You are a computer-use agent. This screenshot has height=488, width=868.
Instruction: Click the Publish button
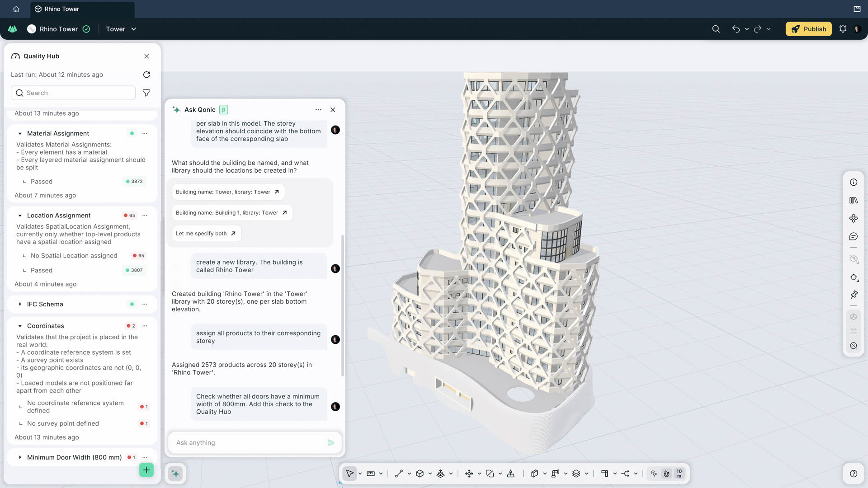[808, 29]
